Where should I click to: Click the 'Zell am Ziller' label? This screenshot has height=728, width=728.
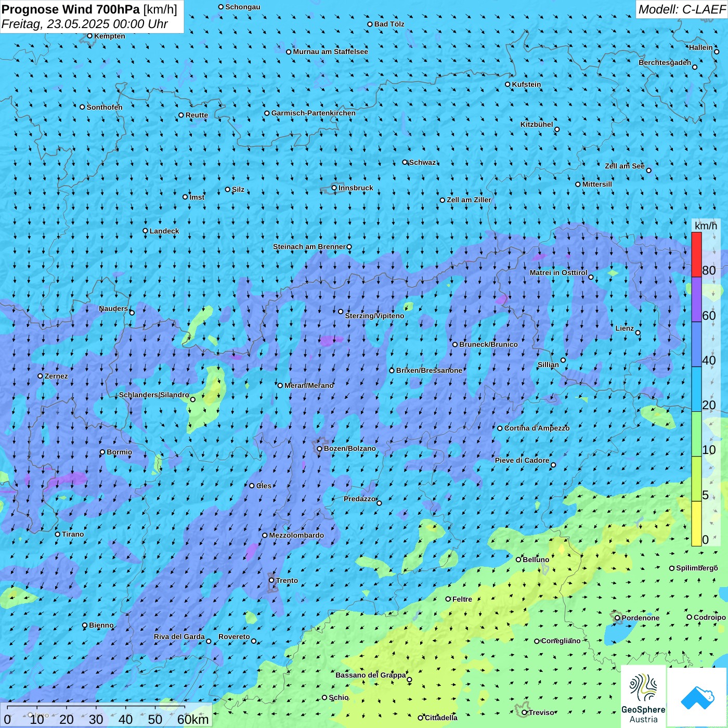pyautogui.click(x=469, y=200)
